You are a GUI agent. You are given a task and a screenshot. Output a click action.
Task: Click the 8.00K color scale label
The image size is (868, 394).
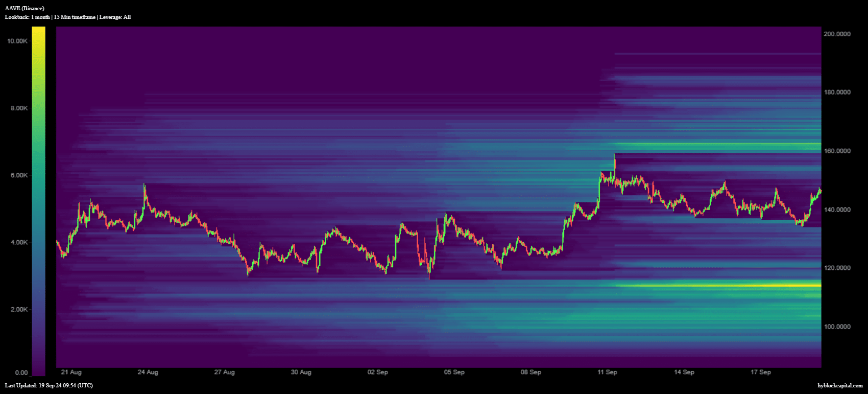[x=19, y=108]
